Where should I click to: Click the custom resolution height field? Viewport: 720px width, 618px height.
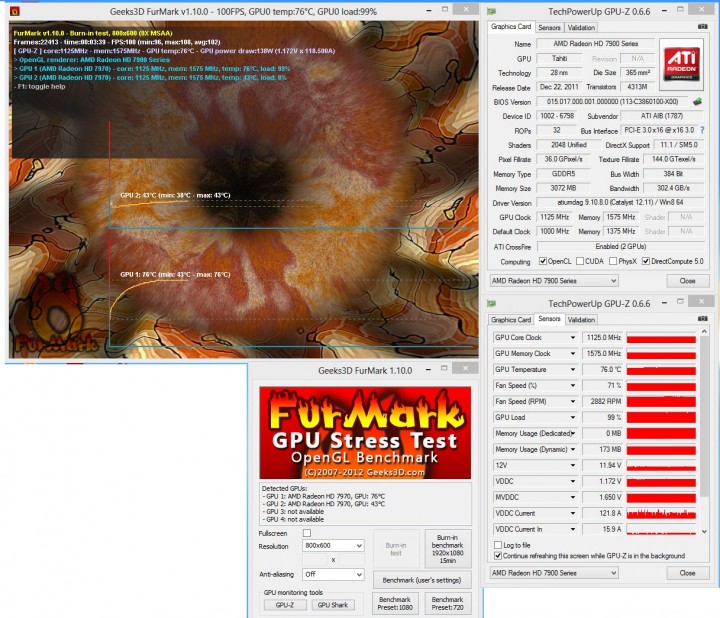pos(351,560)
